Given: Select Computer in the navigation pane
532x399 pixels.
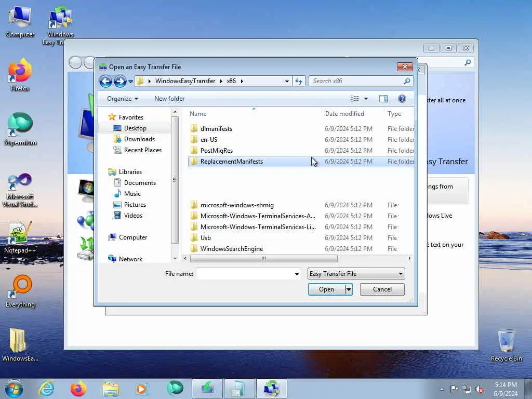Looking at the screenshot, I should click(x=132, y=237).
